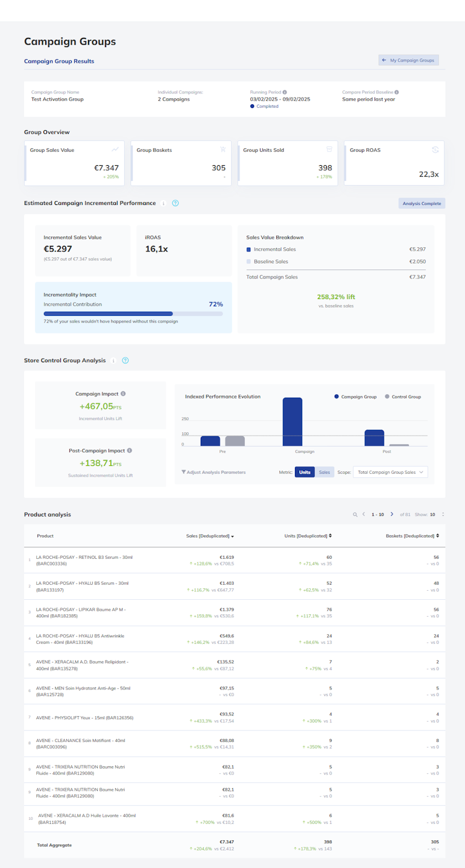Click the search icon in Product analysis
This screenshot has height=868, width=465.
coord(355,514)
